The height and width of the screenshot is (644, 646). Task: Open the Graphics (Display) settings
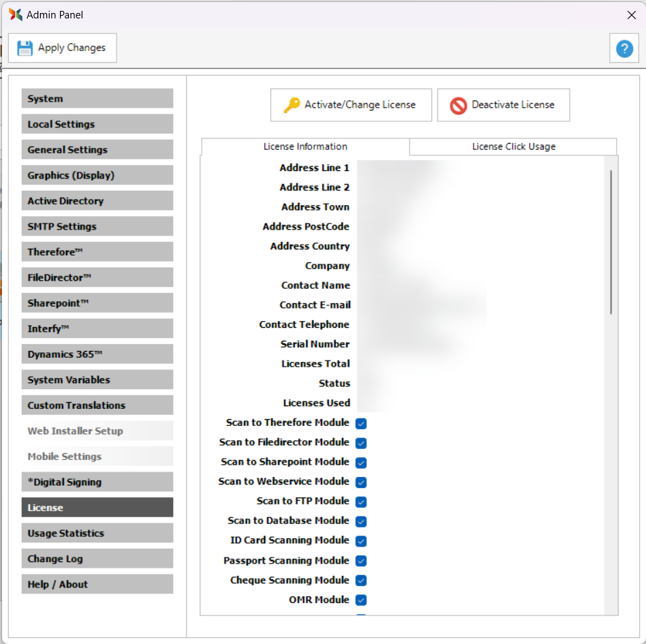pyautogui.click(x=97, y=175)
